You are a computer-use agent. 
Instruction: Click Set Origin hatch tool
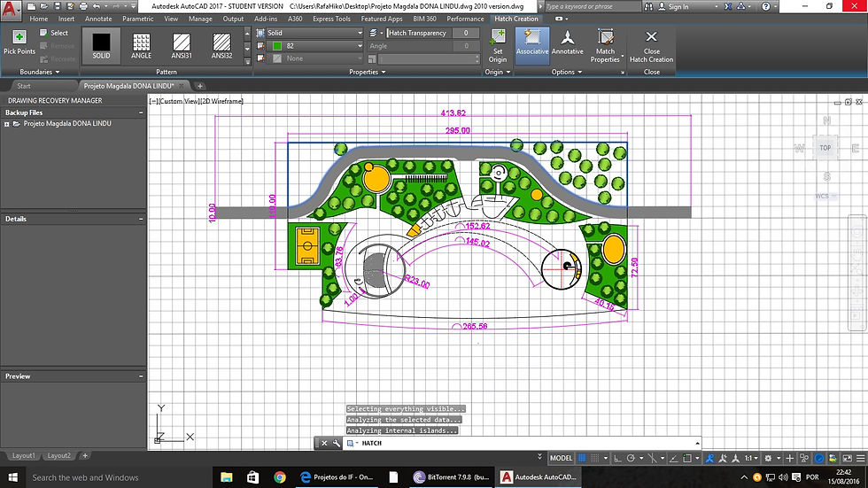(x=498, y=46)
